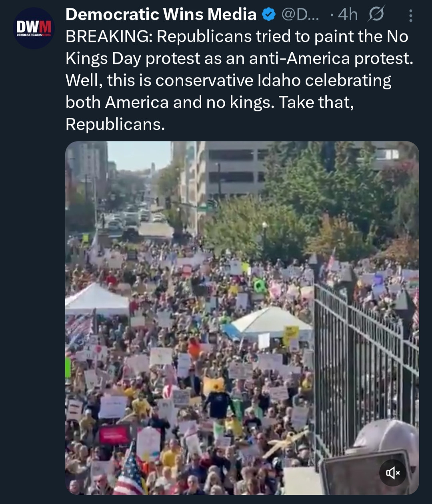The image size is (432, 504).
Task: Open the three-dot more options menu
Action: pyautogui.click(x=410, y=15)
